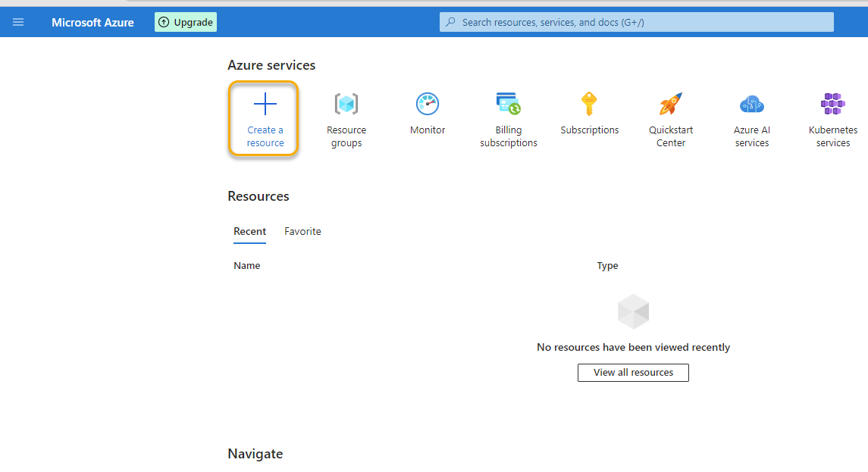
Task: Click the Microsoft Azure home title
Action: [92, 23]
